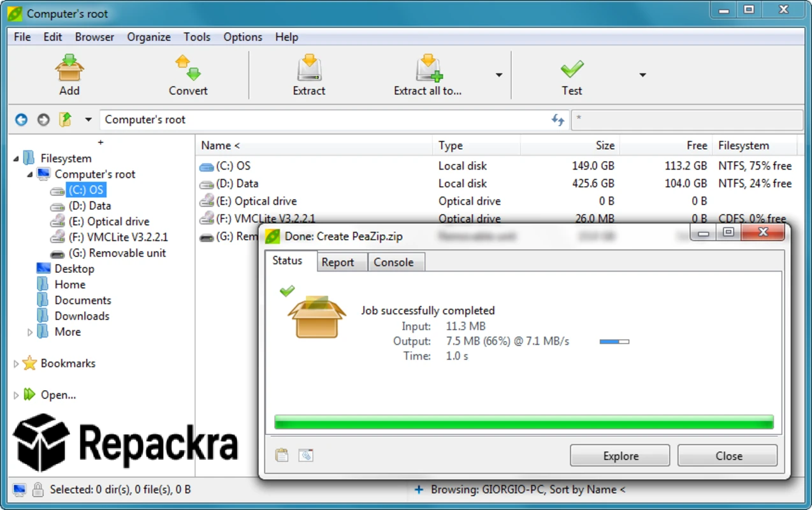Expand the Open... section
This screenshot has width=812, height=510.
click(x=16, y=395)
